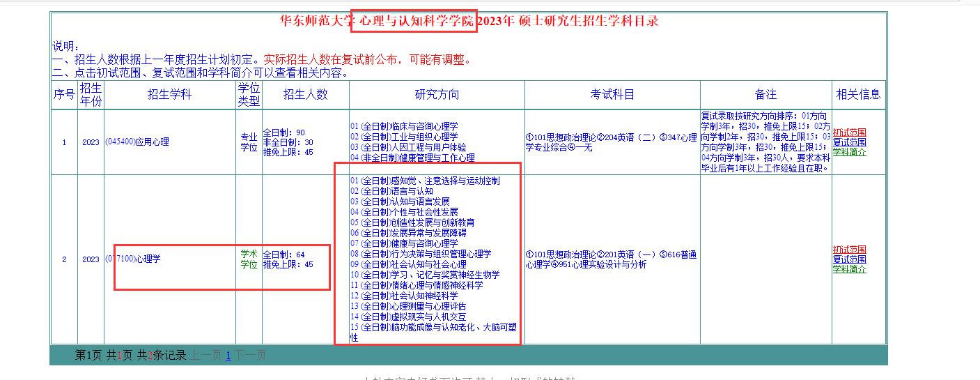
Task: Select direction 06 发展异常与发展障碍
Action: point(408,233)
